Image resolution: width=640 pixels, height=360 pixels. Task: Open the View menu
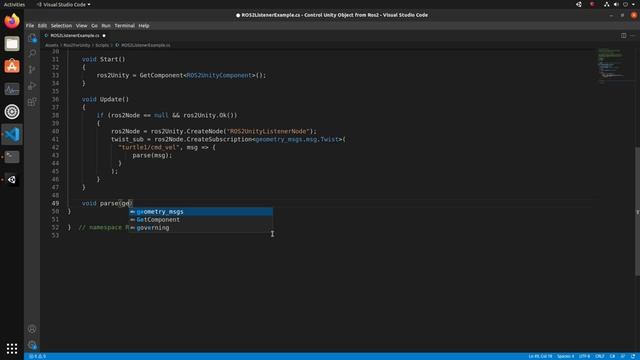81,26
